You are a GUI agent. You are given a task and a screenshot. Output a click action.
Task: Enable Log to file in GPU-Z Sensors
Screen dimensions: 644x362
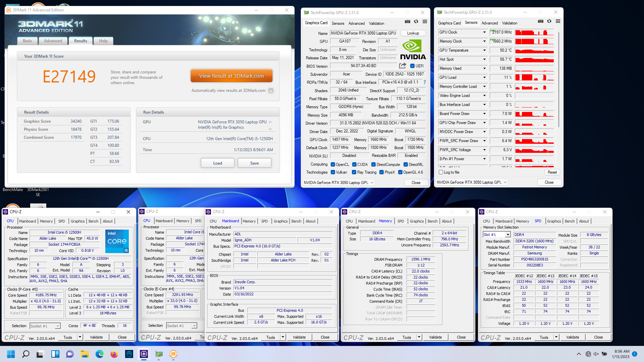click(441, 172)
